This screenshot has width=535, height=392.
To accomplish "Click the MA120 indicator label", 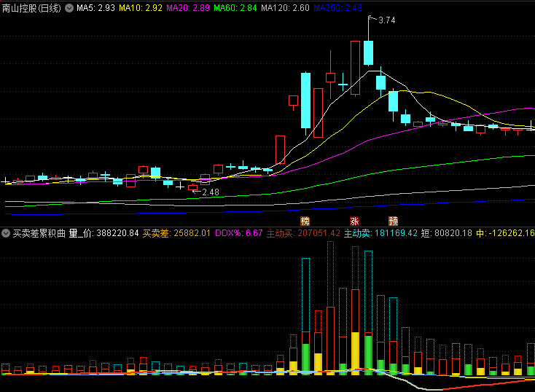I will click(286, 8).
